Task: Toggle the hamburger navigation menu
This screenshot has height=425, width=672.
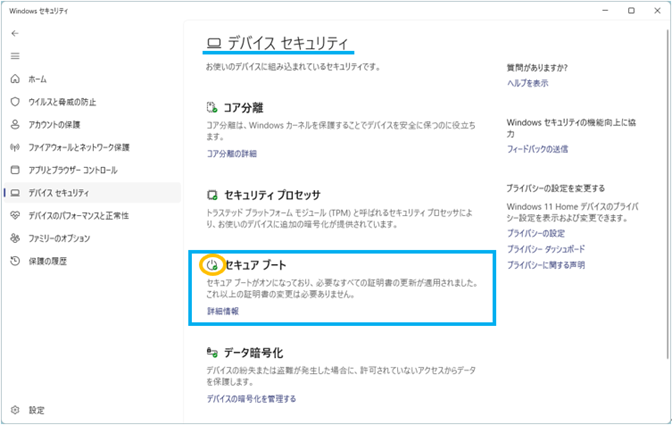Action: [x=15, y=56]
